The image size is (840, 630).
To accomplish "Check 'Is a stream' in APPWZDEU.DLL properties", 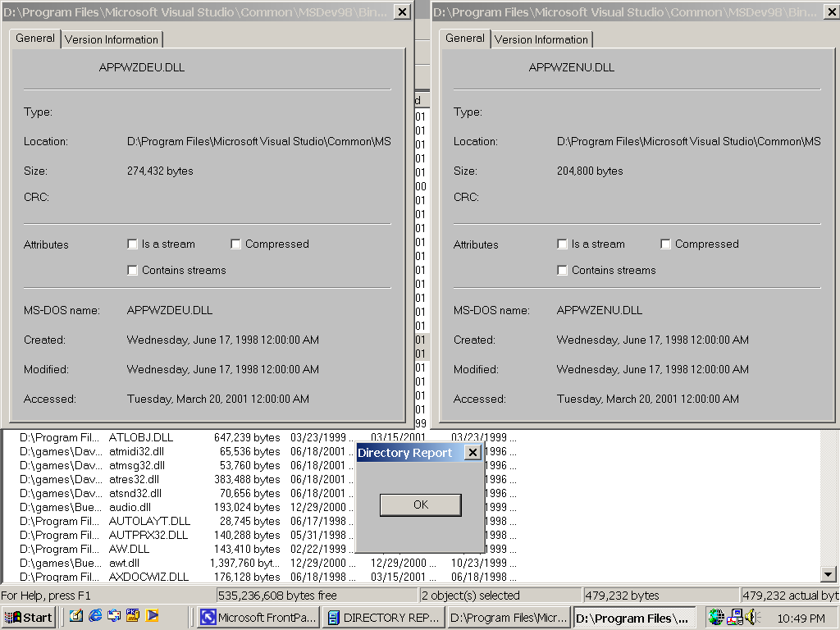I will (x=132, y=244).
